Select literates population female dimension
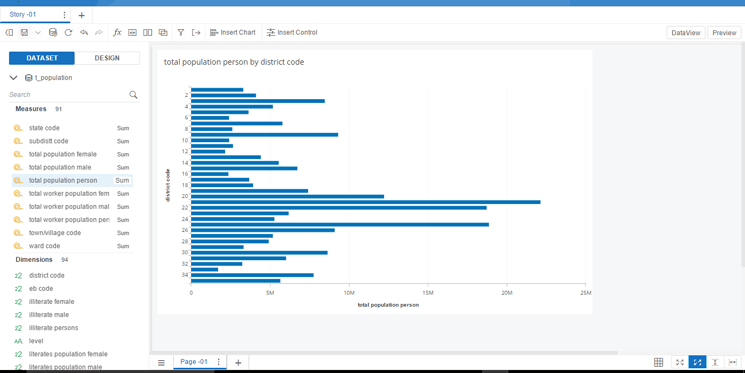This screenshot has height=373, width=745. (x=68, y=354)
